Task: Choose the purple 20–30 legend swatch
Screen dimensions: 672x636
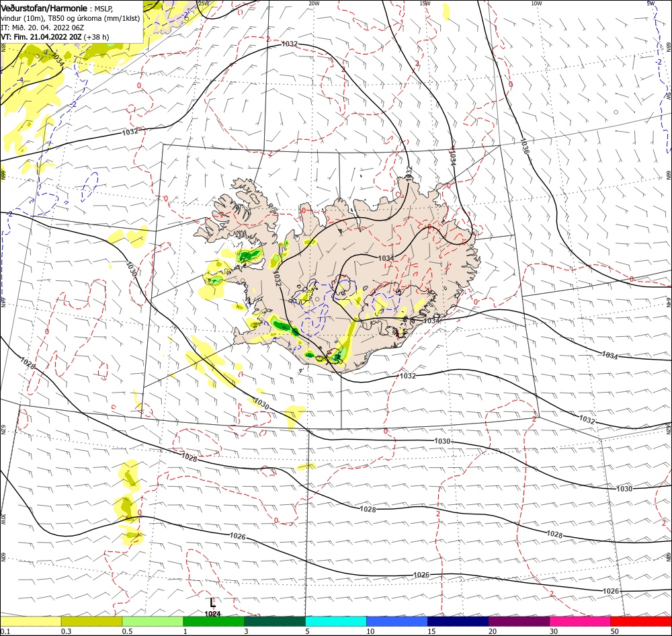Action: [x=519, y=621]
